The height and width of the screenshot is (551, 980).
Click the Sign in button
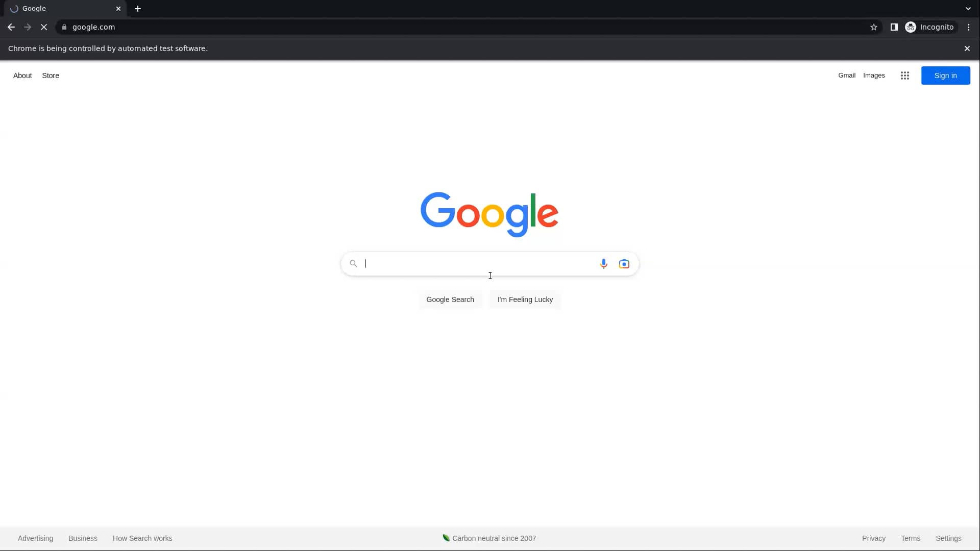(945, 74)
